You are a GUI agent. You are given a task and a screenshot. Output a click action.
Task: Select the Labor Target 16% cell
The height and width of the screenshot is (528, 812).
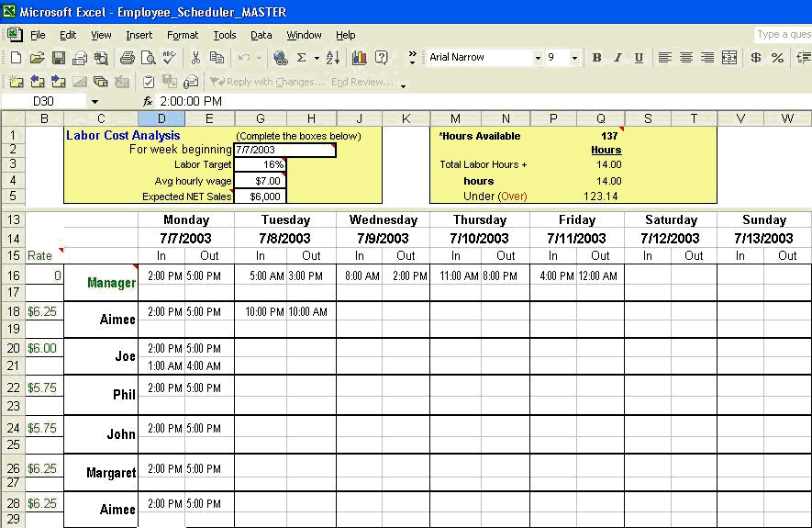pos(260,164)
